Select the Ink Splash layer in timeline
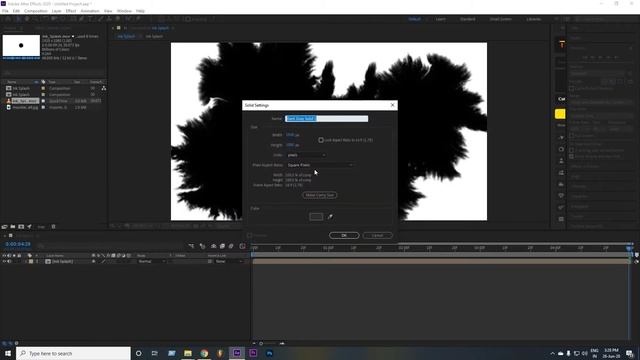Viewport: 640px width, 360px height. pos(62,261)
